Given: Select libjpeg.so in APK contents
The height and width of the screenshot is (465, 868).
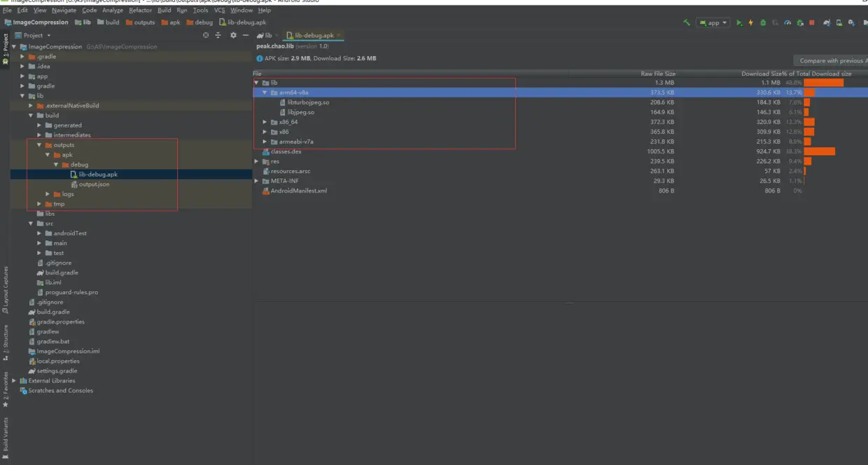Looking at the screenshot, I should (x=301, y=112).
